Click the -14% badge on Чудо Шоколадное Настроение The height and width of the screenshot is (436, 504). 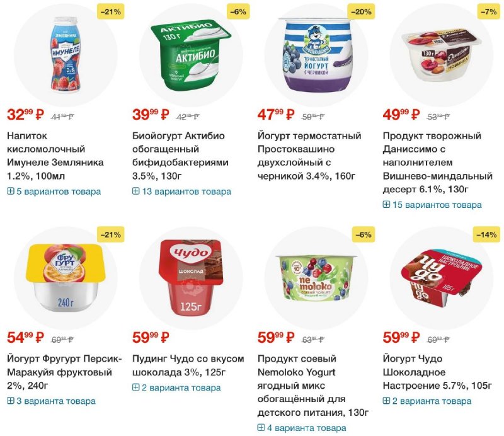coord(486,235)
